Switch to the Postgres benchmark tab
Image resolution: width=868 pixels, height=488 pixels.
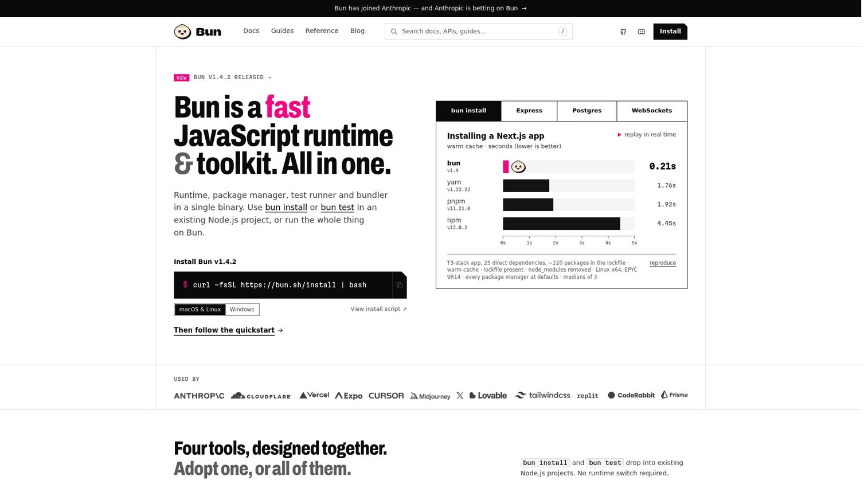click(587, 111)
